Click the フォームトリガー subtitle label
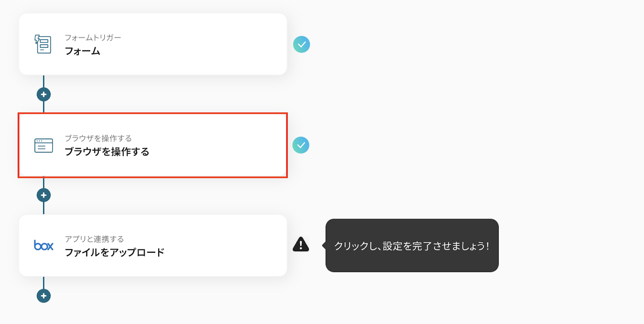644x324 pixels. click(x=93, y=37)
